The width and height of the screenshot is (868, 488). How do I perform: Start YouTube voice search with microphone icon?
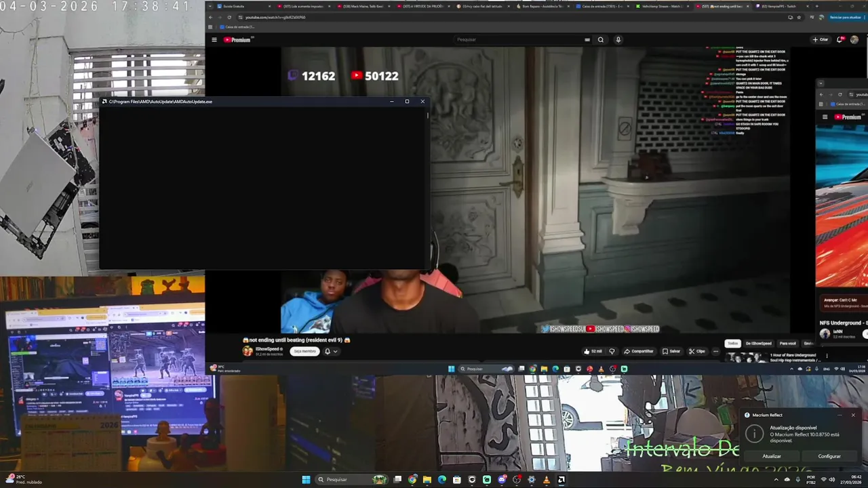[618, 39]
